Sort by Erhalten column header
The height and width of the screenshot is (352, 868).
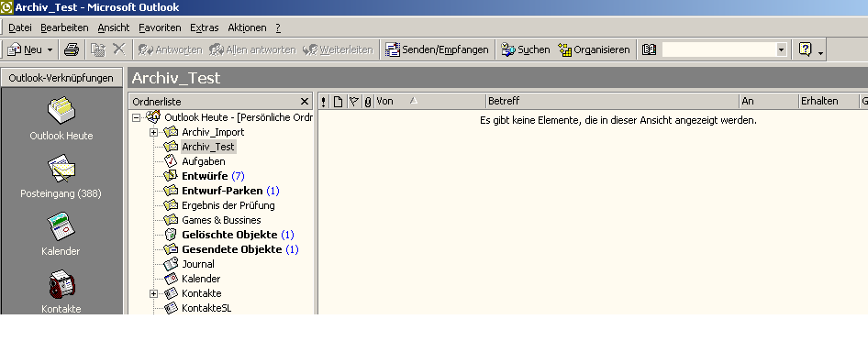pyautogui.click(x=829, y=101)
